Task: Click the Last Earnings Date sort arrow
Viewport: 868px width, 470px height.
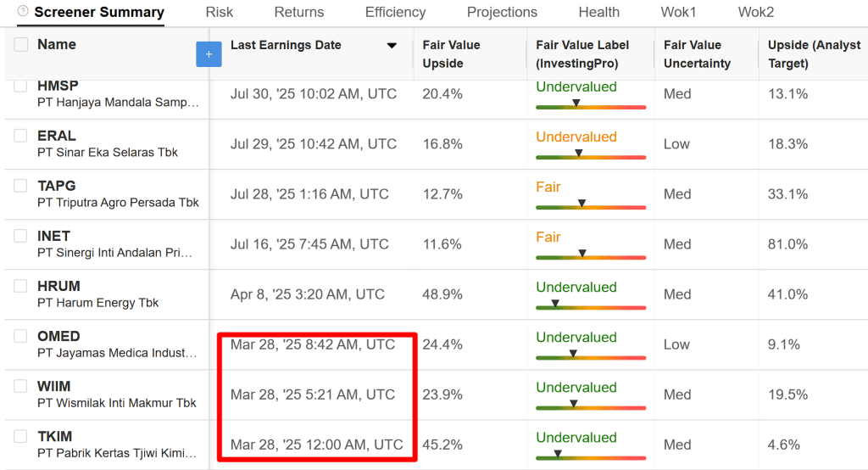Action: tap(392, 46)
